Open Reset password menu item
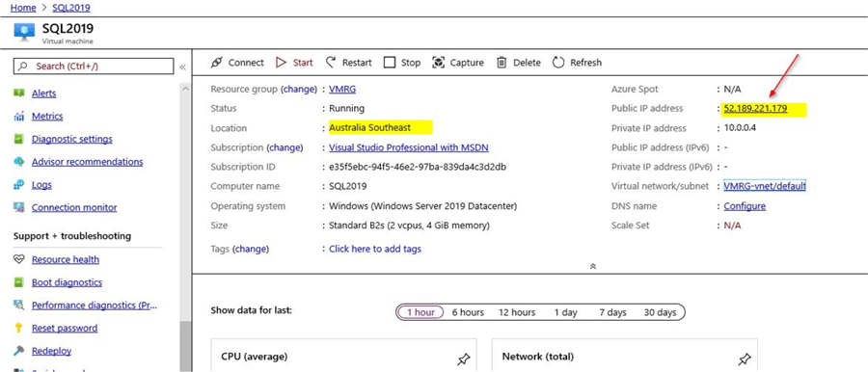The width and height of the screenshot is (868, 372). (x=65, y=328)
